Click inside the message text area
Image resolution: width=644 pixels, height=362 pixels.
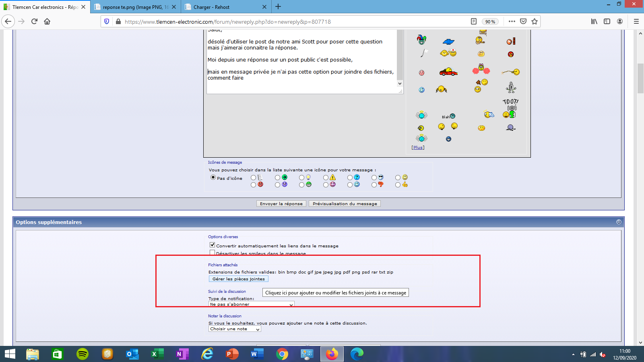302,62
